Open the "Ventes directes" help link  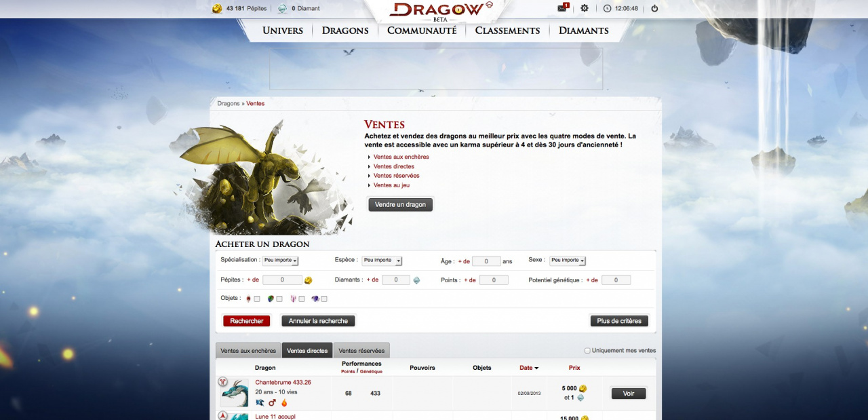394,166
